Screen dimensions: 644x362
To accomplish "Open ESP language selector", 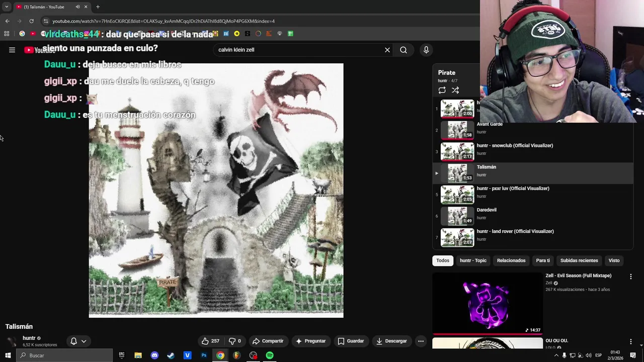I will point(599,355).
